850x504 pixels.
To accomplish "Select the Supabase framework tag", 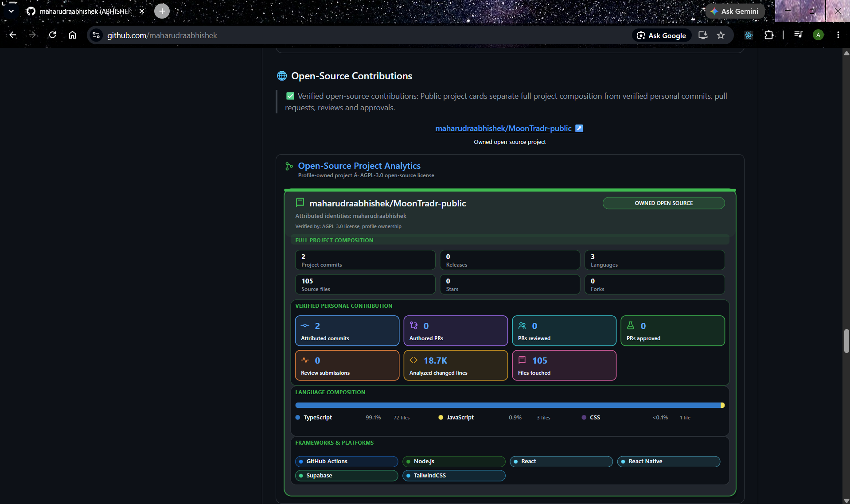I will click(347, 476).
